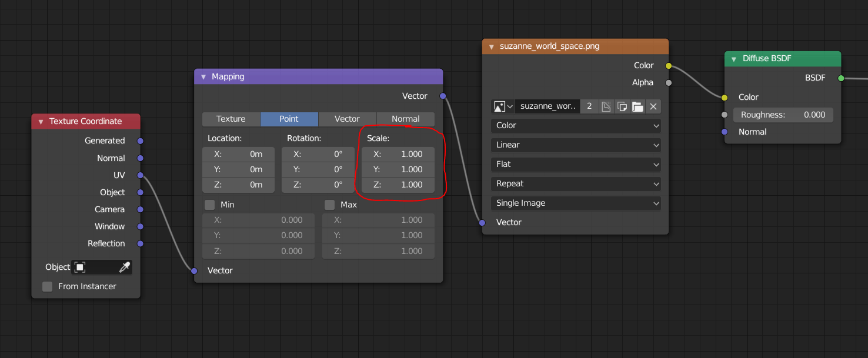This screenshot has width=868, height=358.
Task: Open the Color color-space dropdown
Action: click(575, 125)
